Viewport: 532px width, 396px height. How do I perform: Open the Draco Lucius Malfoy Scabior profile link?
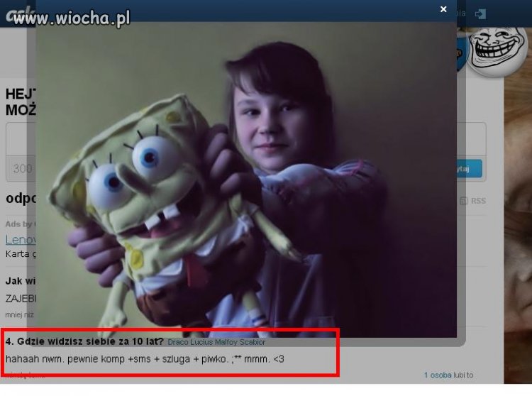(216, 342)
